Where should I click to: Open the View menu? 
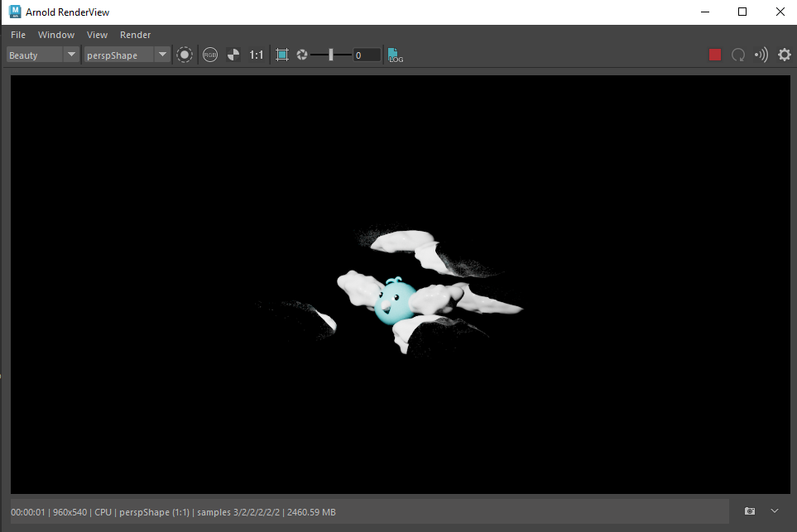97,35
